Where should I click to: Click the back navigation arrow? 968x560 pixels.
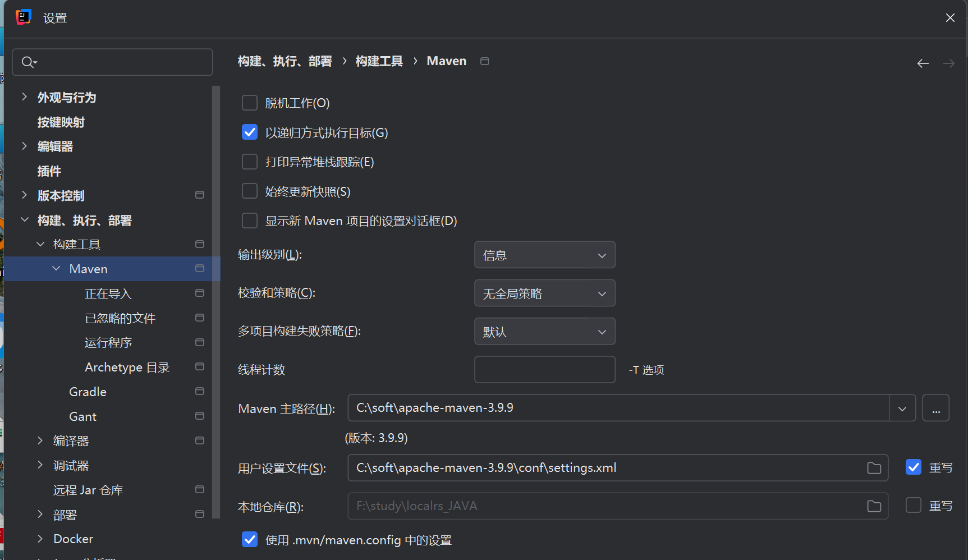pyautogui.click(x=923, y=63)
